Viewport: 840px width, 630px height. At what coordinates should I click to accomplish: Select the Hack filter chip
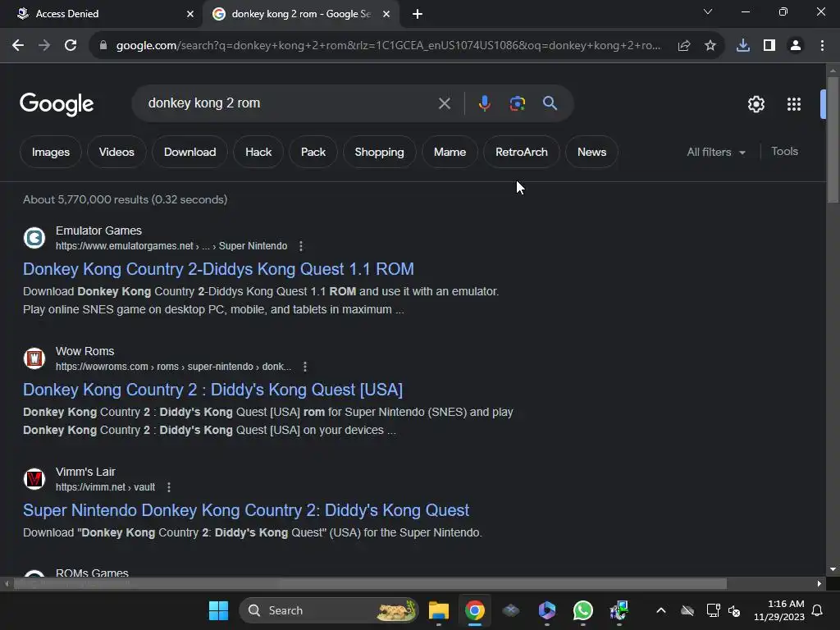[x=258, y=152]
